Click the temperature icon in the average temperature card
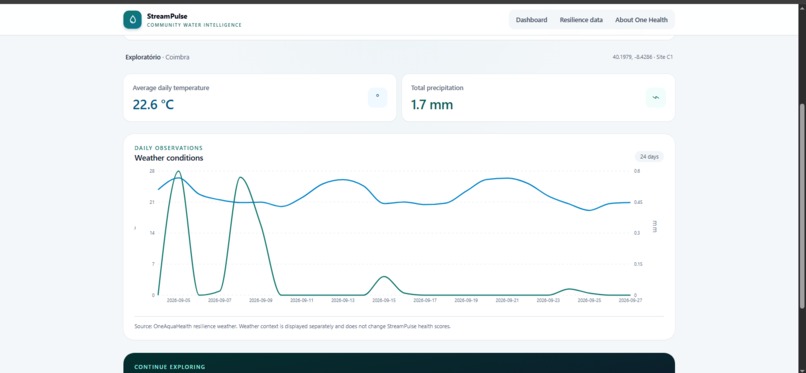 pyautogui.click(x=377, y=98)
